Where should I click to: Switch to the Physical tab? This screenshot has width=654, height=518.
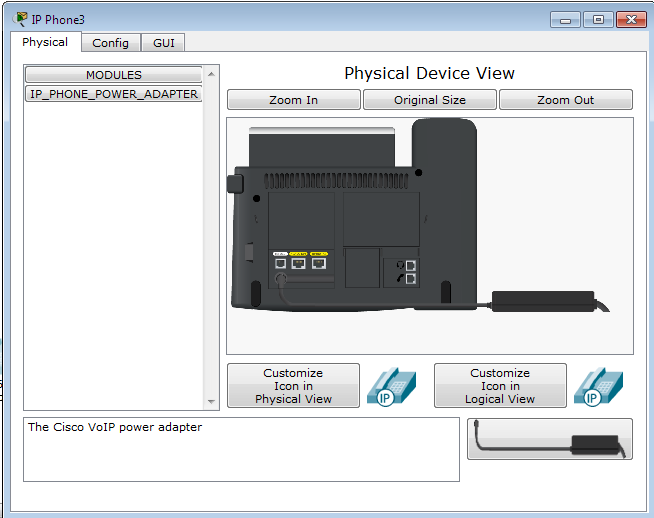[x=45, y=42]
